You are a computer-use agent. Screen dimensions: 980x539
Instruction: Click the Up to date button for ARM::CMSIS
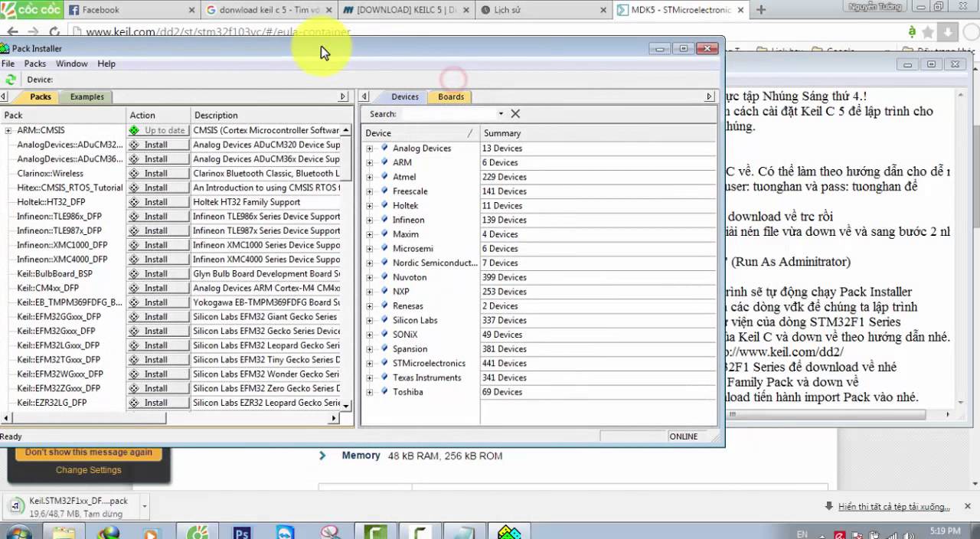click(x=158, y=130)
